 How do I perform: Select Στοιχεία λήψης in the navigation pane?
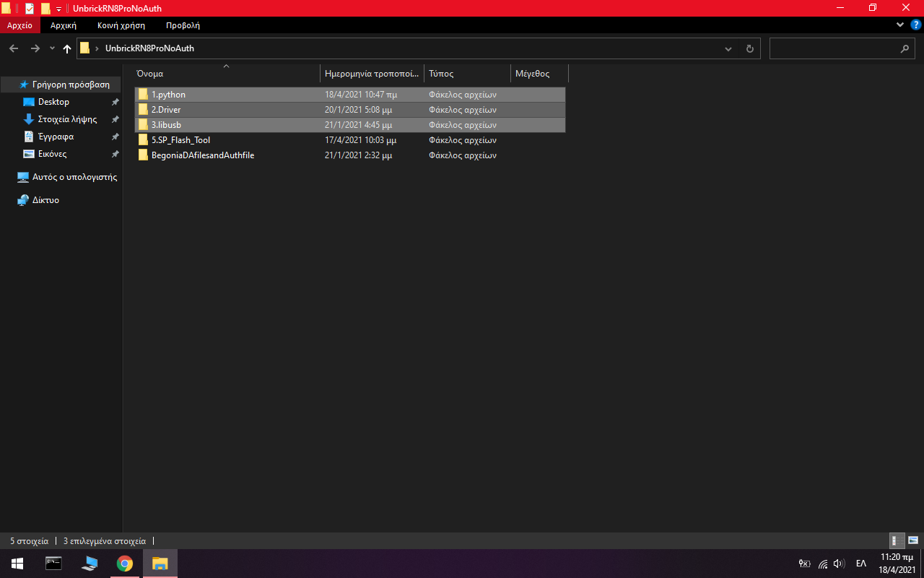[67, 119]
